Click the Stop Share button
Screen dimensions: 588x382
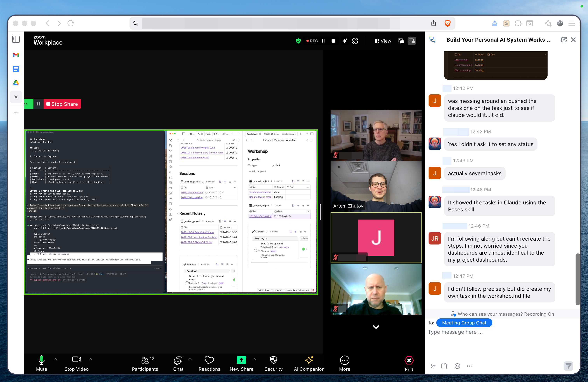[x=62, y=104]
